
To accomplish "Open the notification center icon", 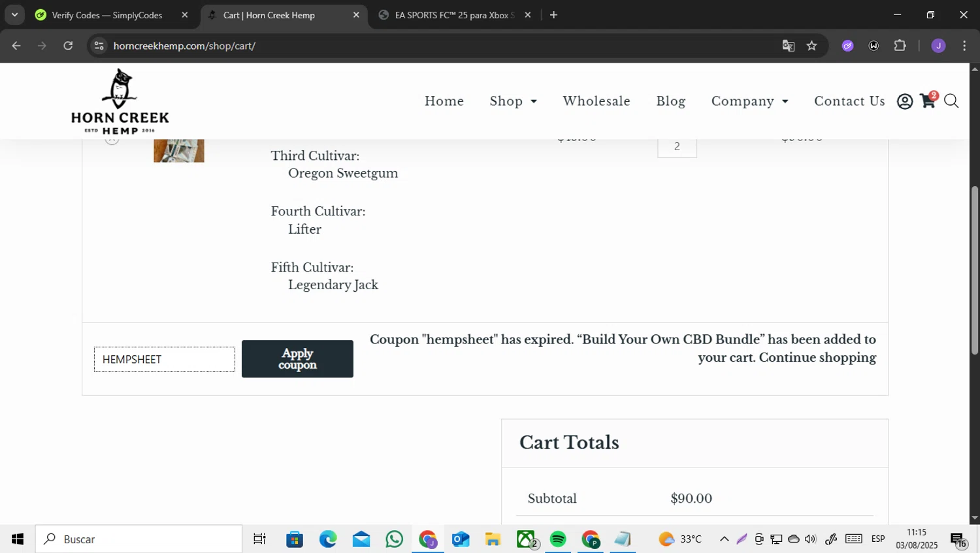I will (959, 540).
